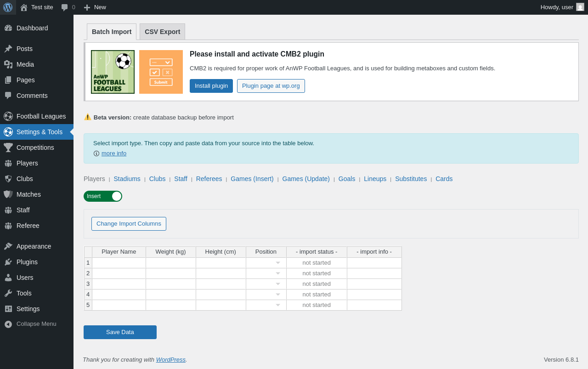Click the Collapse Menu arrow icon
This screenshot has height=369, width=588.
pos(8,324)
